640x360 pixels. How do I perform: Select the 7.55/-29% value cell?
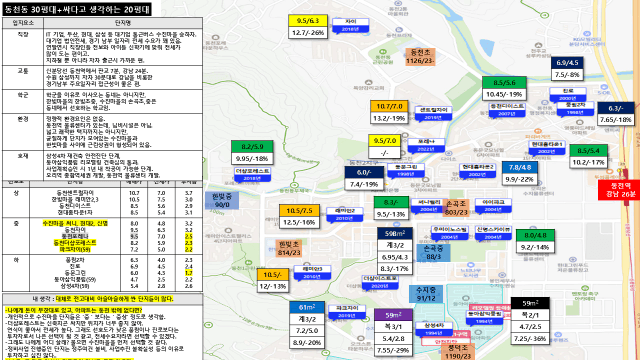[393, 350]
